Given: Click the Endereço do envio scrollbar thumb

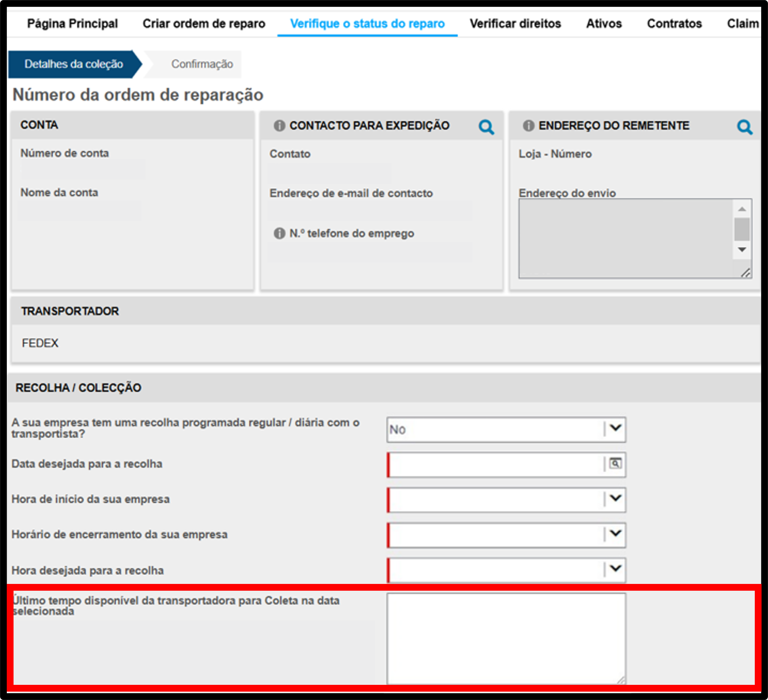Looking at the screenshot, I should (x=742, y=229).
